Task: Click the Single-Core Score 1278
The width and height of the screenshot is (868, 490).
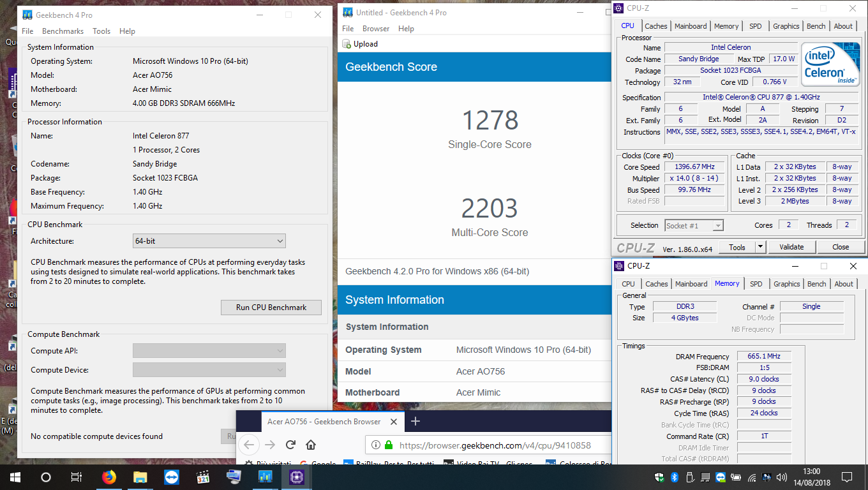Action: tap(490, 120)
